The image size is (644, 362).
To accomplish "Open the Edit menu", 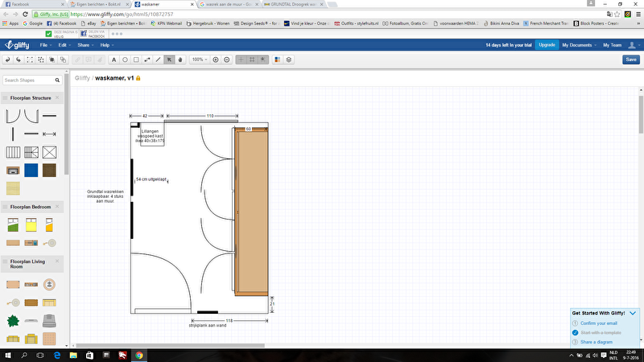I will click(x=64, y=45).
